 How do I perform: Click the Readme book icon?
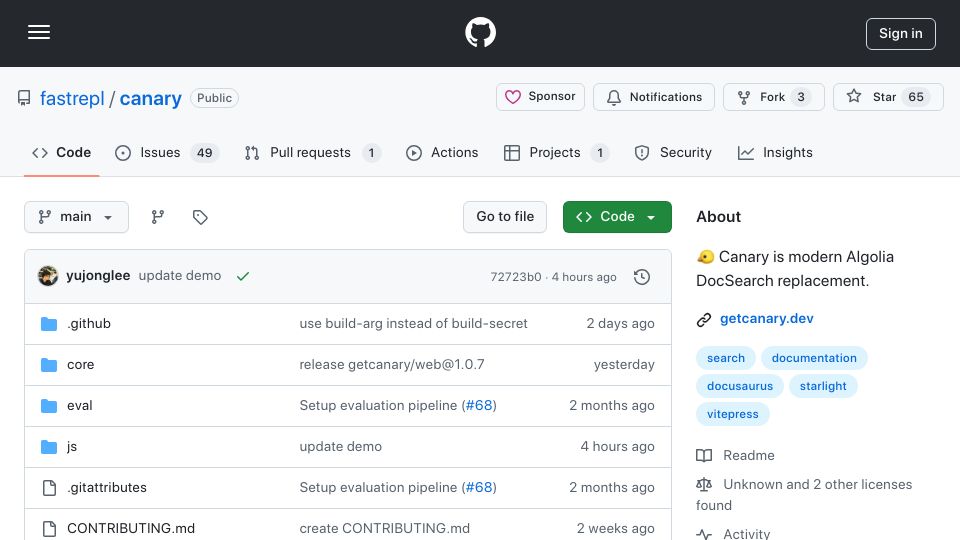(x=704, y=456)
